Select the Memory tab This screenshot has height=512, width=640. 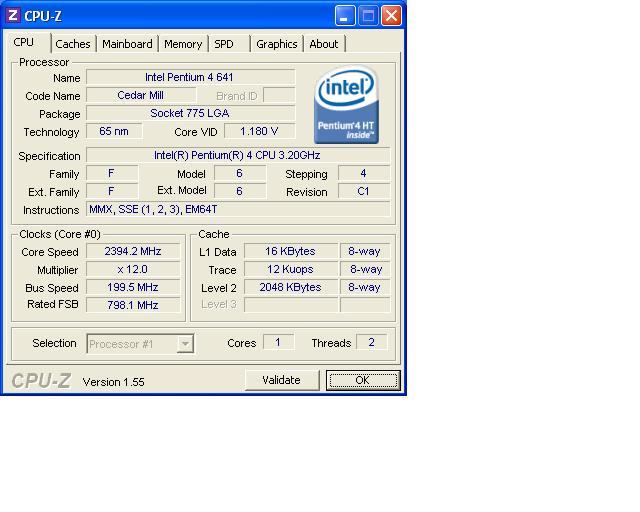[183, 44]
